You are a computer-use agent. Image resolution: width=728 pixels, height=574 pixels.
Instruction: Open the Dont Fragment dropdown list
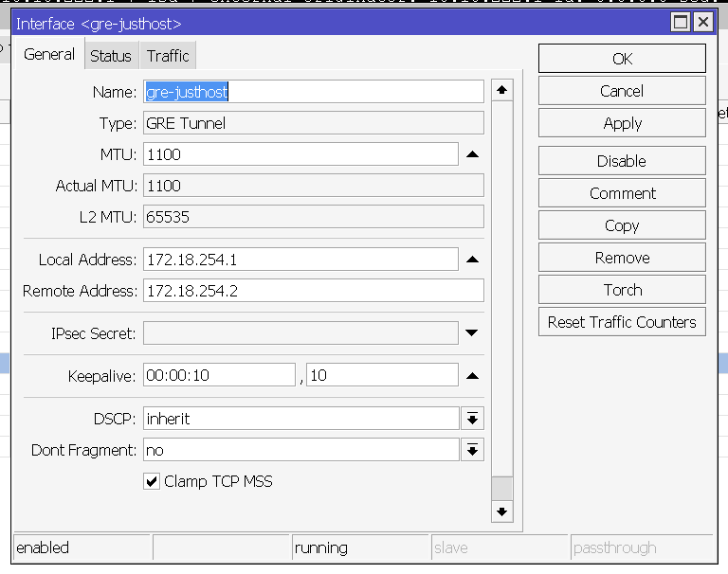tap(473, 450)
